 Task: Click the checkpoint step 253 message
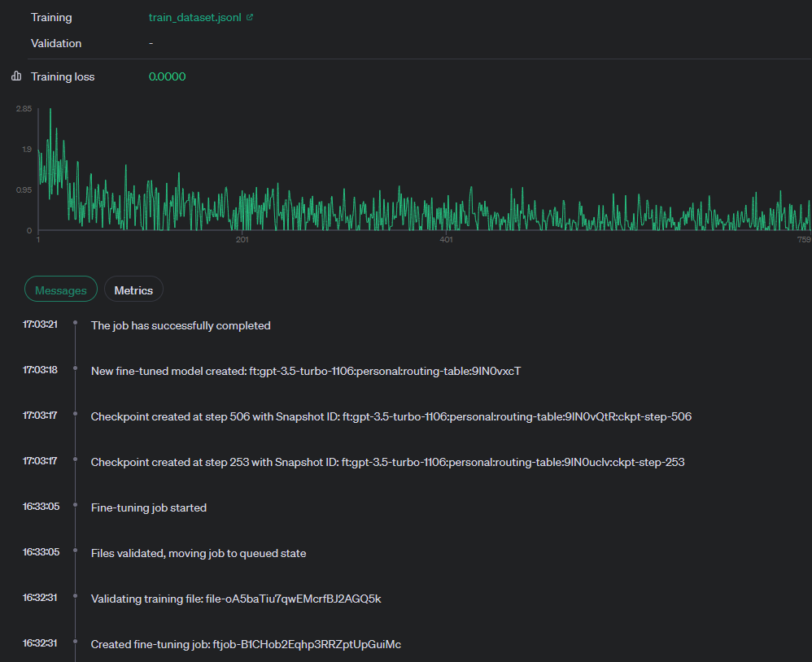coord(388,462)
